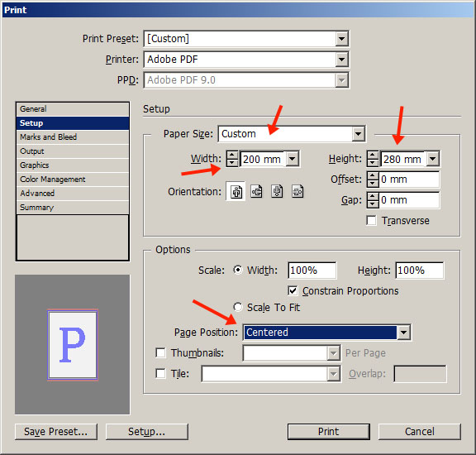Enable the Tile checkbox

[160, 373]
